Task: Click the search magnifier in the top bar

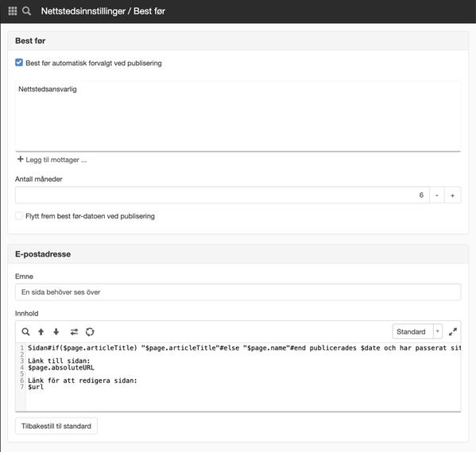Action: point(27,11)
